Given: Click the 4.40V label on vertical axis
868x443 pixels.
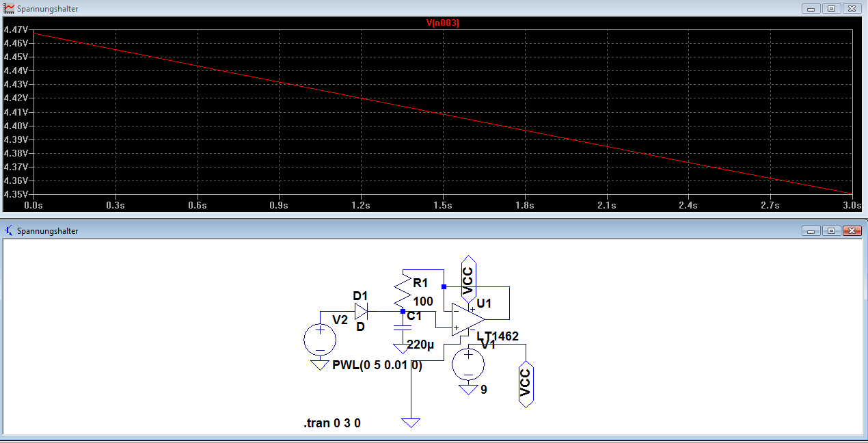Looking at the screenshot, I should tap(15, 126).
